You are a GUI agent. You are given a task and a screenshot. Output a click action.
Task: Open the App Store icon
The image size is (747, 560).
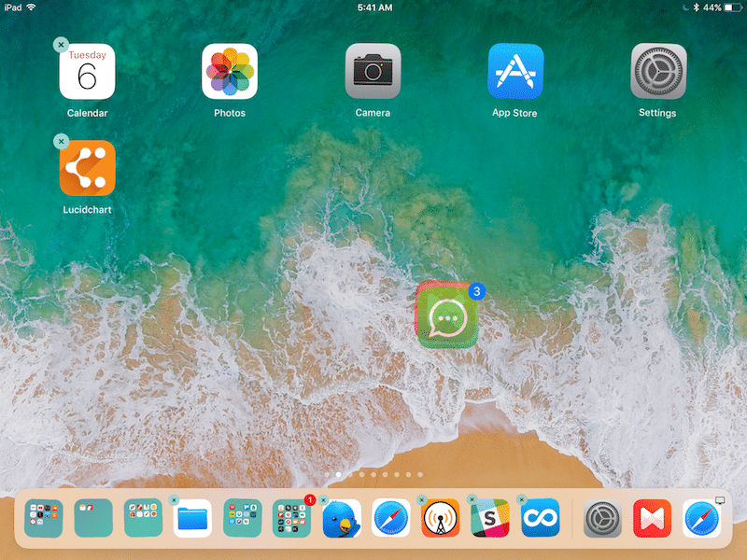pyautogui.click(x=515, y=72)
